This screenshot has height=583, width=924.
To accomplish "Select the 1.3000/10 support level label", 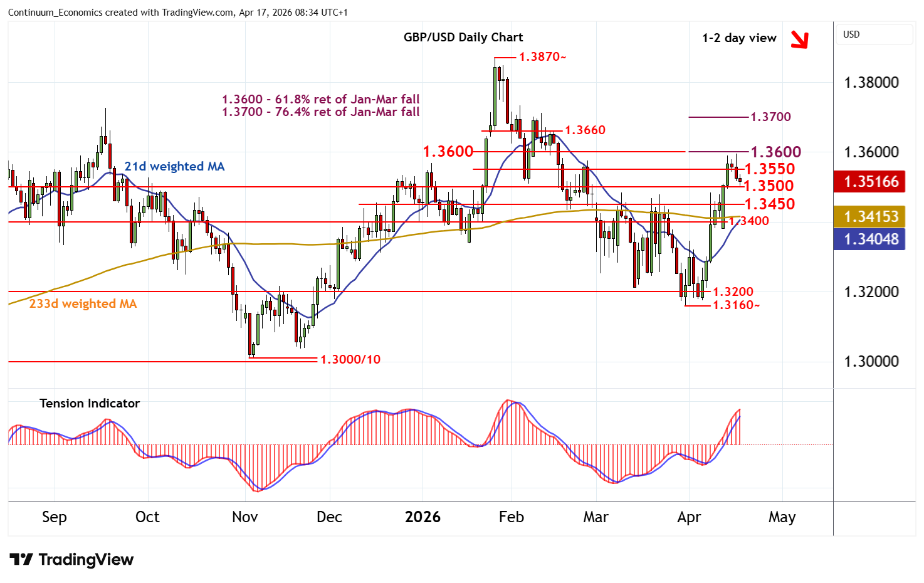I will click(350, 360).
